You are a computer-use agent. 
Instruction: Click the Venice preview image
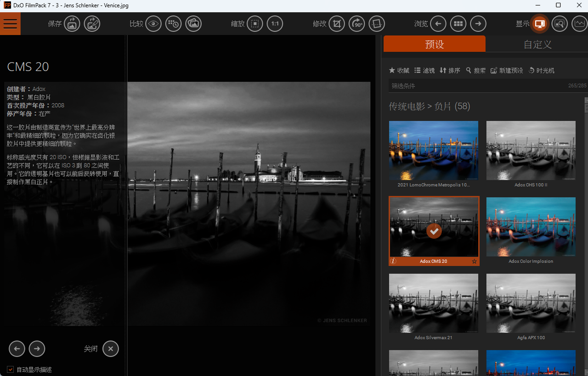point(249,204)
